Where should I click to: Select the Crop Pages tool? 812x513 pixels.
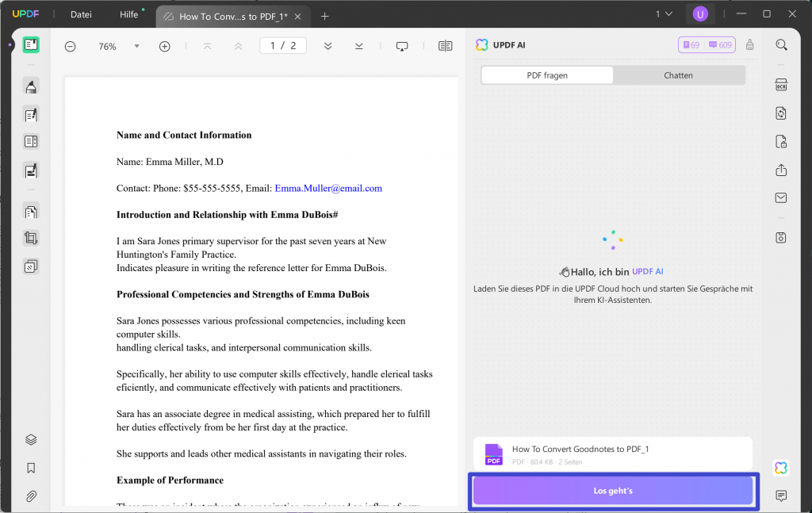pyautogui.click(x=31, y=238)
